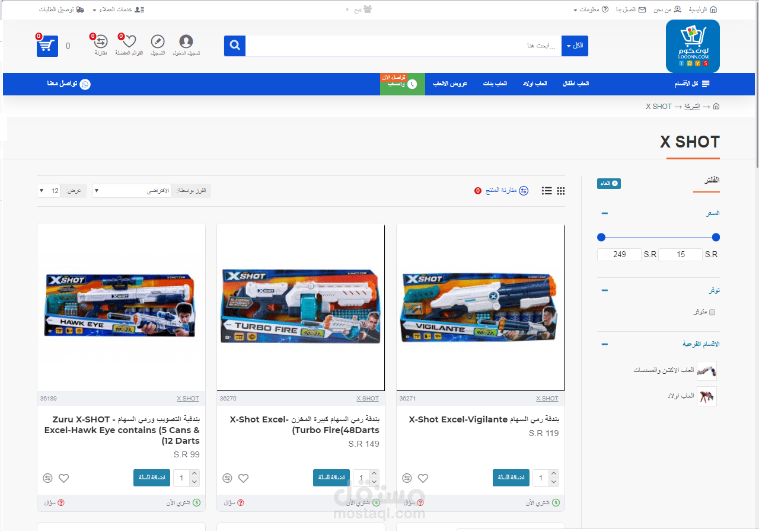This screenshot has width=759, height=532.
Task: Open the sort by dropdown
Action: click(131, 191)
